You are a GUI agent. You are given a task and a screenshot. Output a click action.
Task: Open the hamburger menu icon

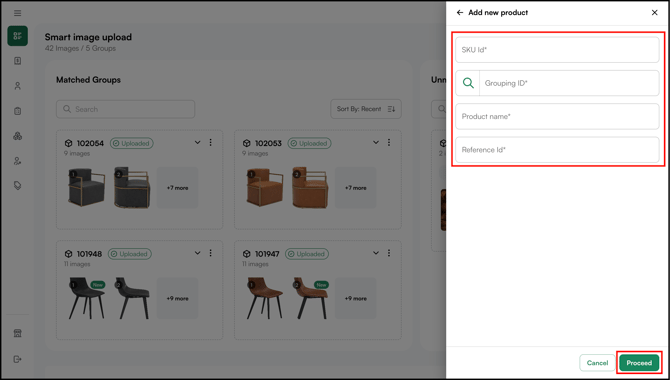pos(18,13)
